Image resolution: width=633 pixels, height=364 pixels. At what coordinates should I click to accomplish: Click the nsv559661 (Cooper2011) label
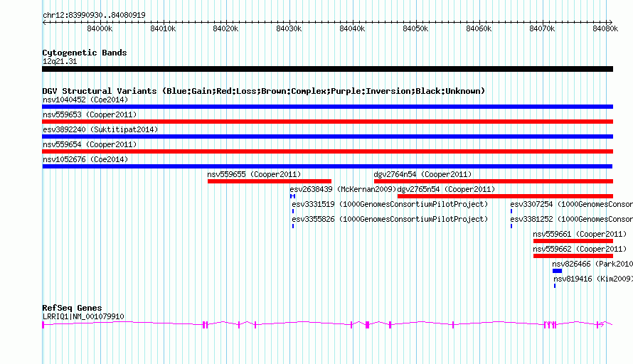point(580,234)
